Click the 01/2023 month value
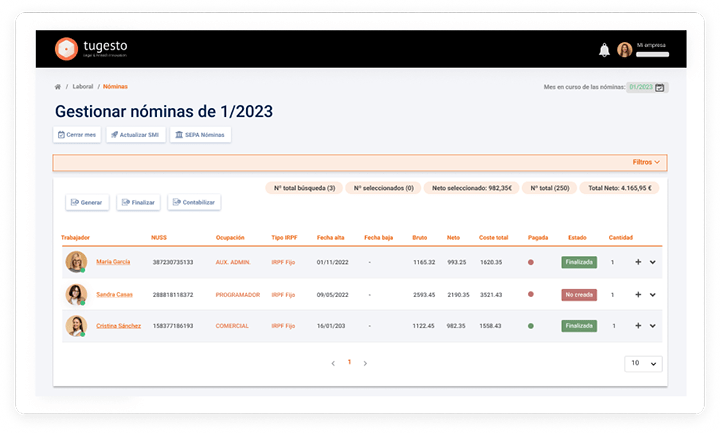Screen dimensions: 720x433 click(x=641, y=87)
